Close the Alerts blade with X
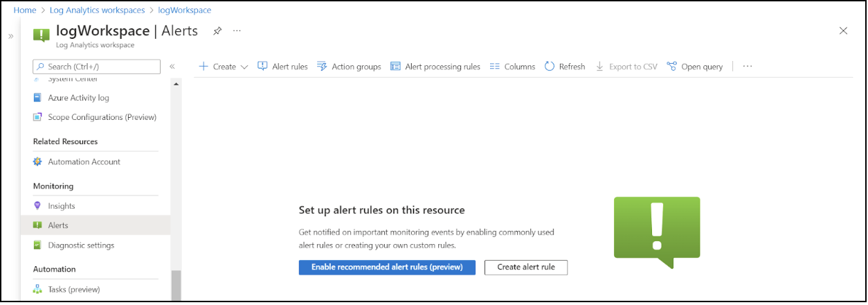Viewport: 868px width, 305px height. pos(843,31)
